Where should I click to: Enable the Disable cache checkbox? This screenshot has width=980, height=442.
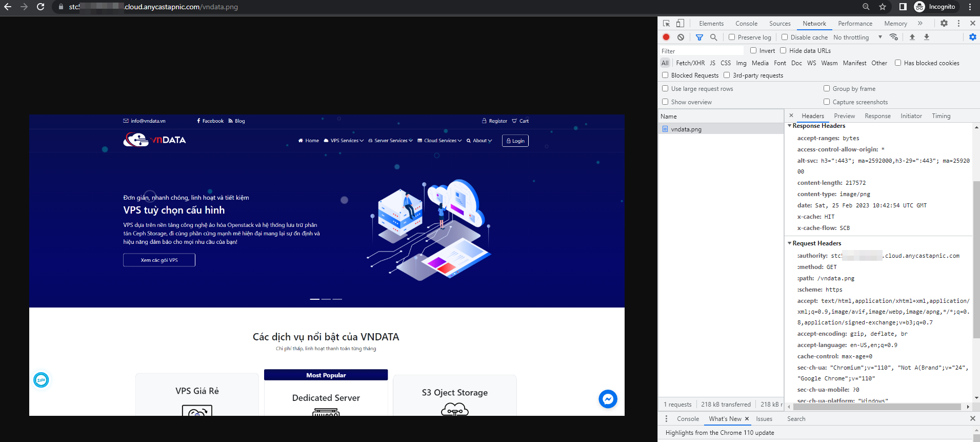(785, 37)
